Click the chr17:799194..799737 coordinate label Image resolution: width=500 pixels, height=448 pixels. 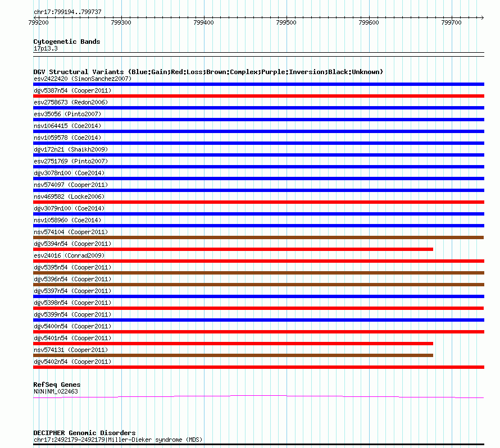pos(67,12)
